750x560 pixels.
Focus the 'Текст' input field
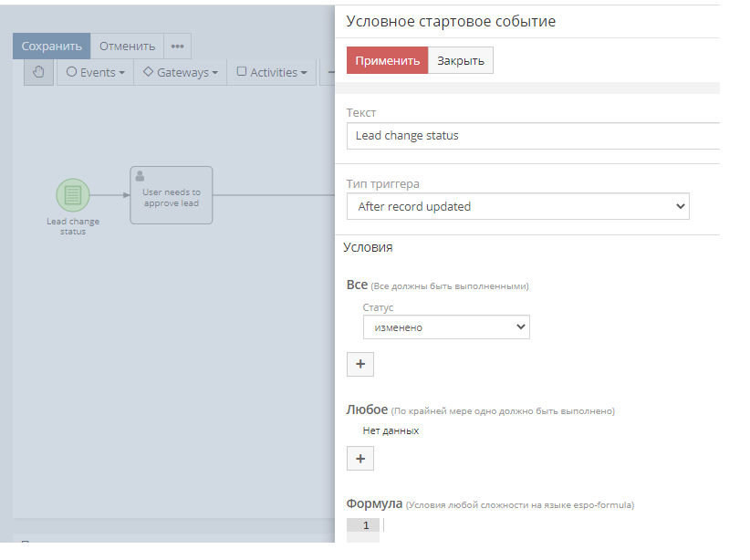(533, 136)
